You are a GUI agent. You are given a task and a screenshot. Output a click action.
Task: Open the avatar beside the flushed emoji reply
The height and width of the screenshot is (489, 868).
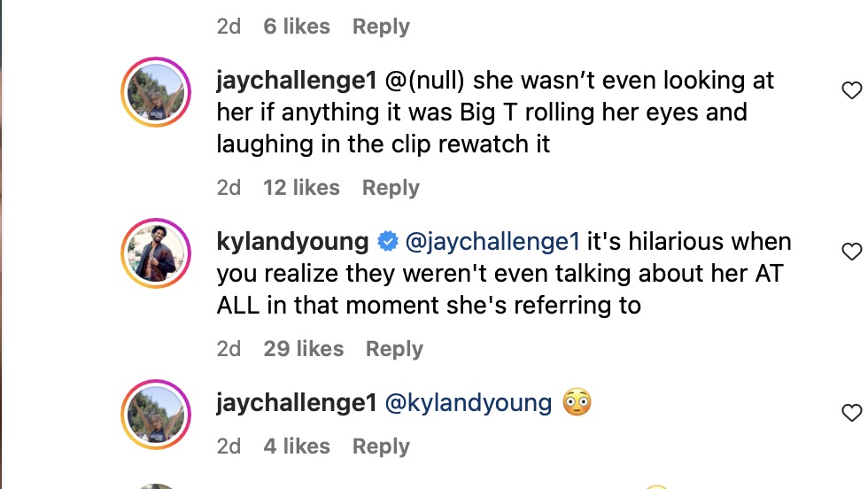point(156,415)
